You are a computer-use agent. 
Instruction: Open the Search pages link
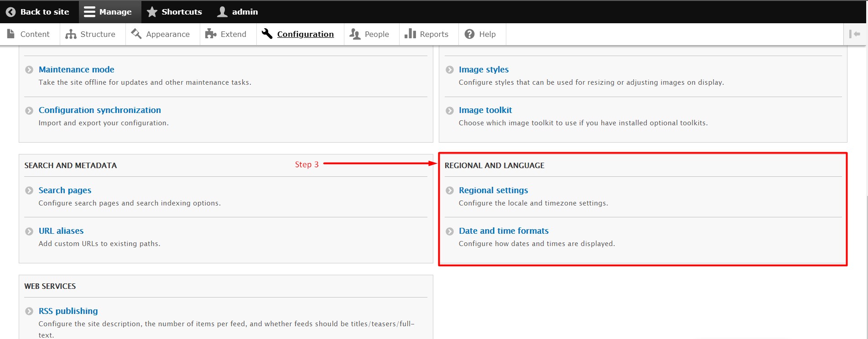65,190
